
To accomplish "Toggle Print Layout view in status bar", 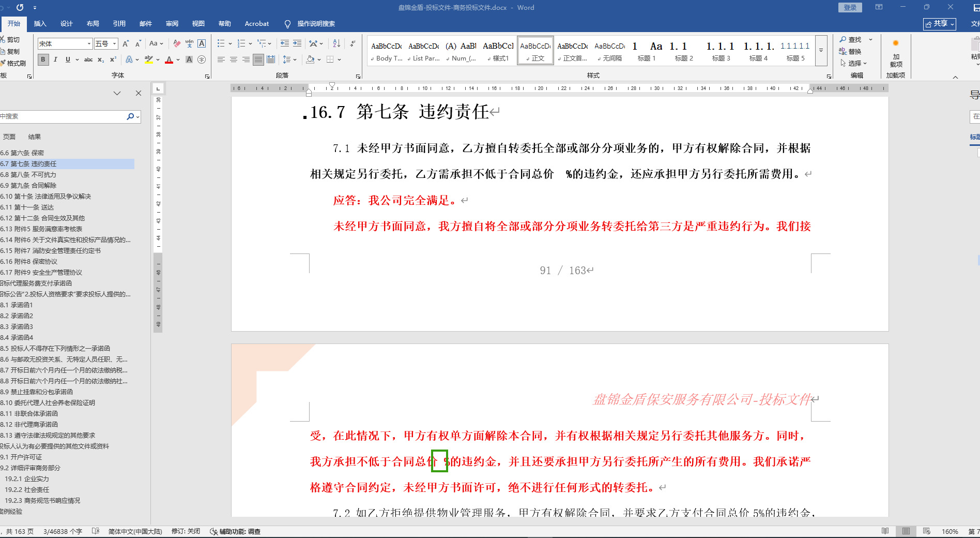I will [x=906, y=531].
